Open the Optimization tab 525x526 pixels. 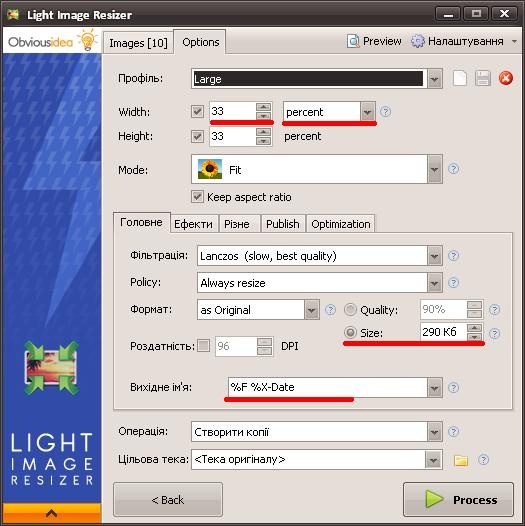[x=340, y=224]
